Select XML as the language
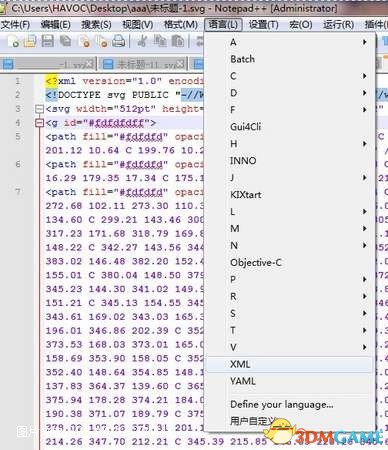 (289, 364)
